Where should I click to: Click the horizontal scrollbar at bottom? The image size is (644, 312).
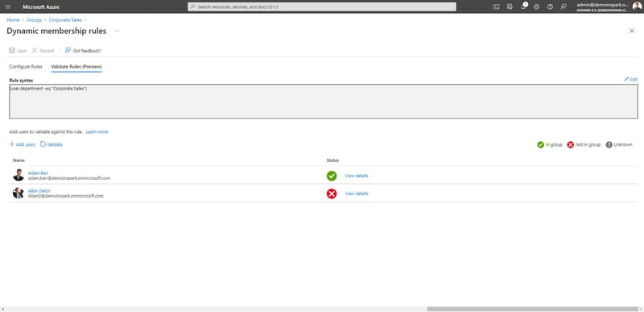click(532, 309)
